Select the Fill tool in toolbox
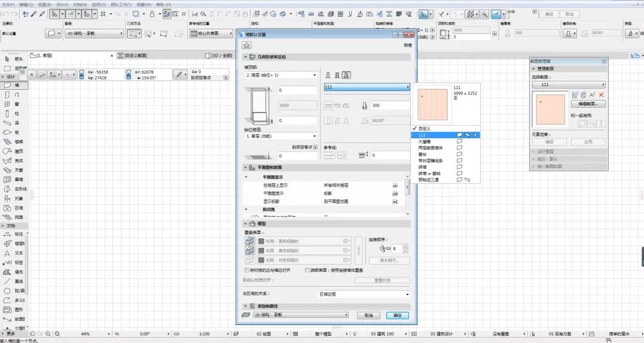The height and width of the screenshot is (343, 644). point(14,272)
